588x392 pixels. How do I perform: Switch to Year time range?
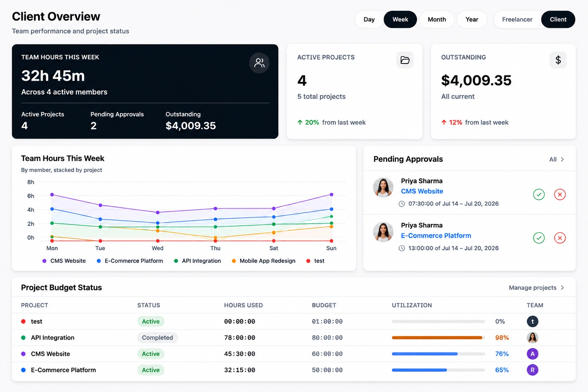[472, 20]
